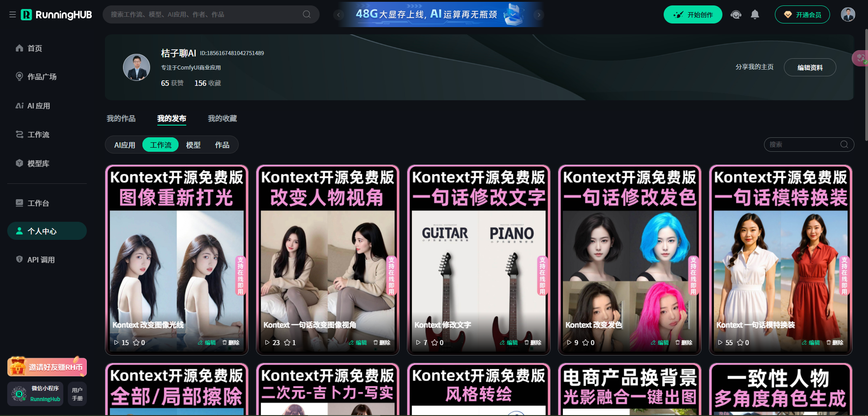Open the 电商产品换背景 workflow thumbnail
The height and width of the screenshot is (416, 868).
point(630,389)
